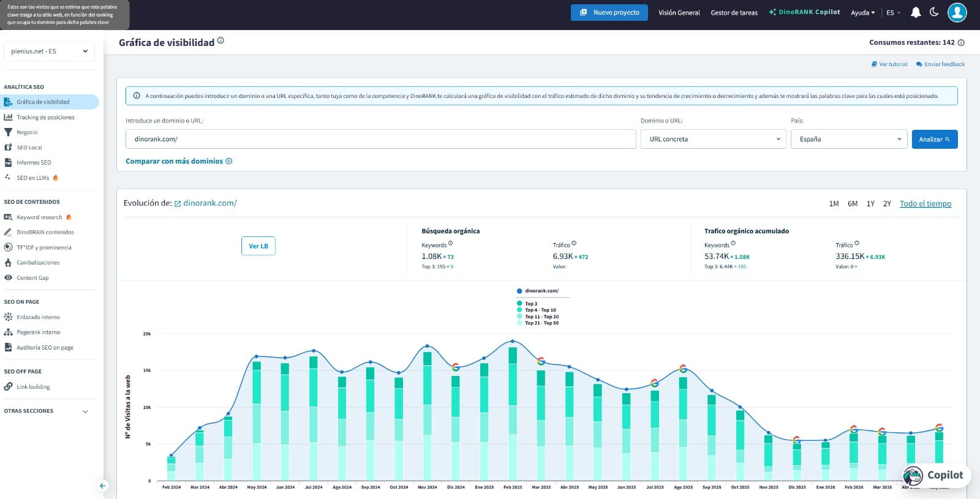Open the España country dropdown
The height and width of the screenshot is (499, 980).
(x=848, y=139)
